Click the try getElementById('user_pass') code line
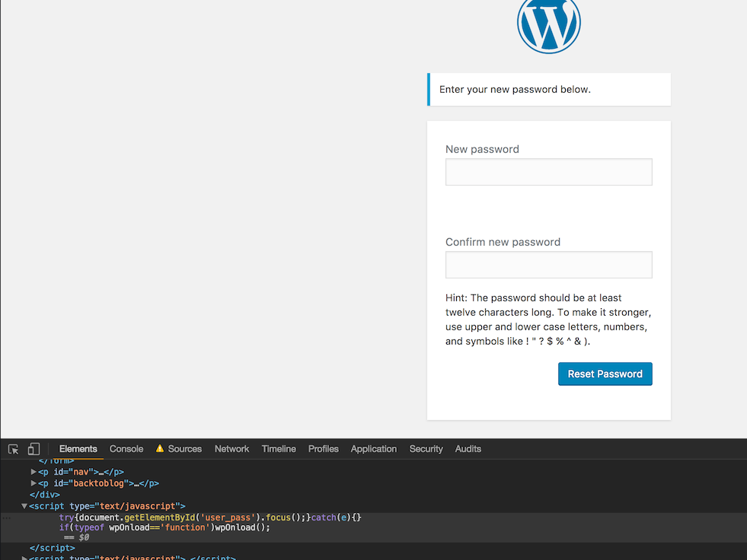Image resolution: width=747 pixels, height=560 pixels. (210, 517)
